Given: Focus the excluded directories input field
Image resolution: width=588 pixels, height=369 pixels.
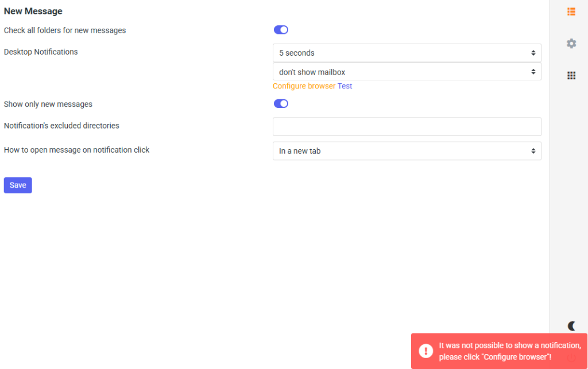Looking at the screenshot, I should point(407,127).
